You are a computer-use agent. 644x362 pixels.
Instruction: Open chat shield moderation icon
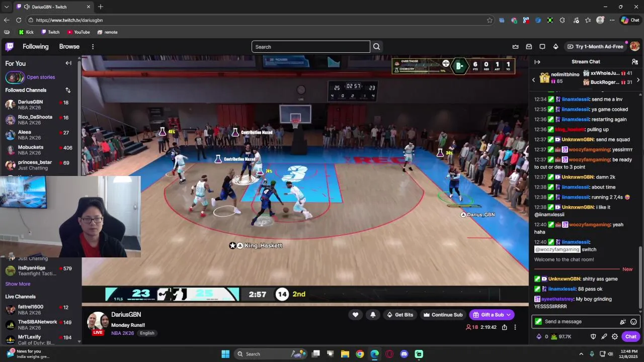click(593, 337)
